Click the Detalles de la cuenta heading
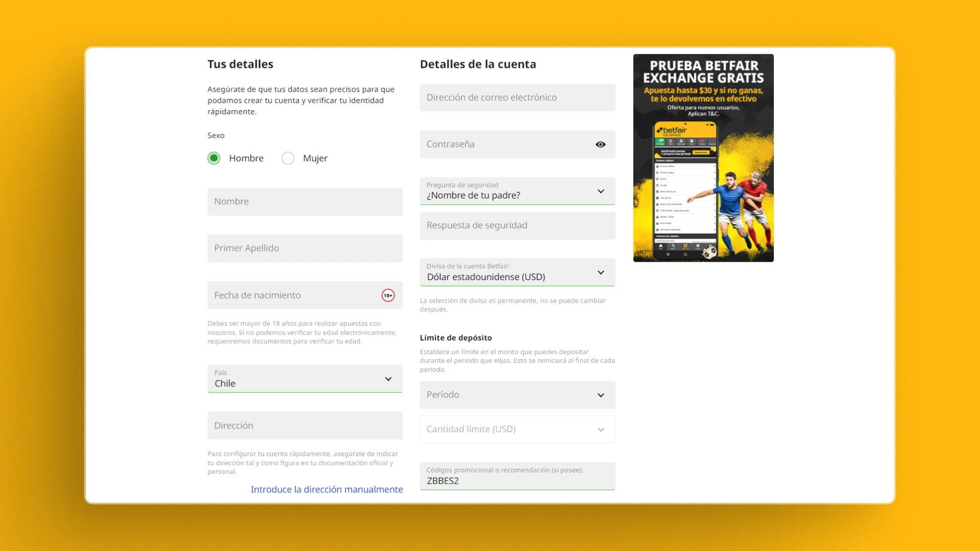This screenshot has width=980, height=551. click(478, 64)
